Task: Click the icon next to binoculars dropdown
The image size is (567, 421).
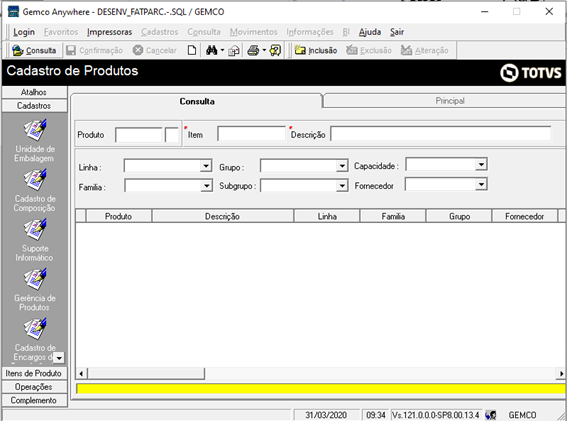Action: click(234, 51)
